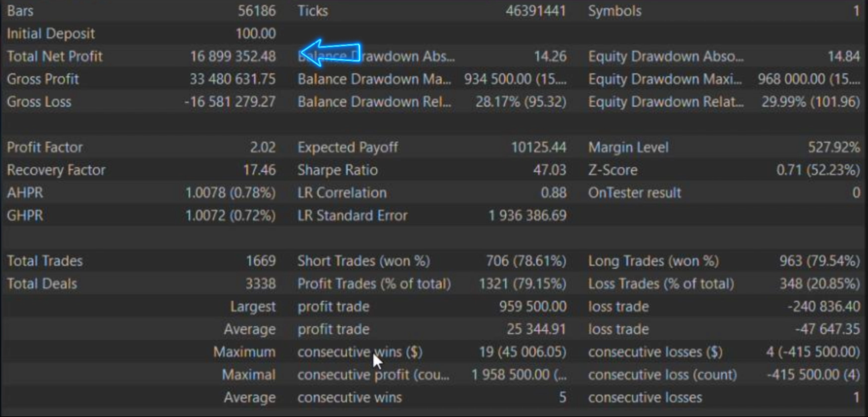
Task: Click the Largest profit trade value 959 500.00
Action: click(533, 306)
